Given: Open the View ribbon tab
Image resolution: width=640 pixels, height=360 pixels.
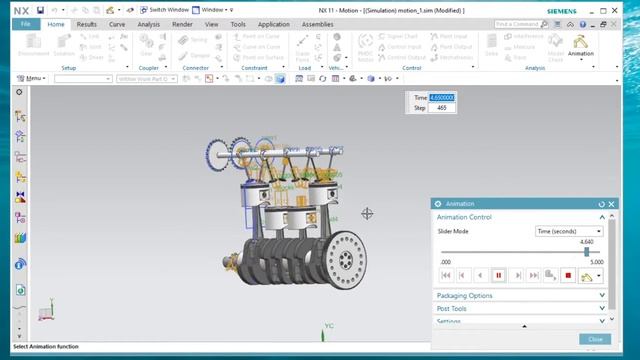Looking at the screenshot, I should click(211, 24).
